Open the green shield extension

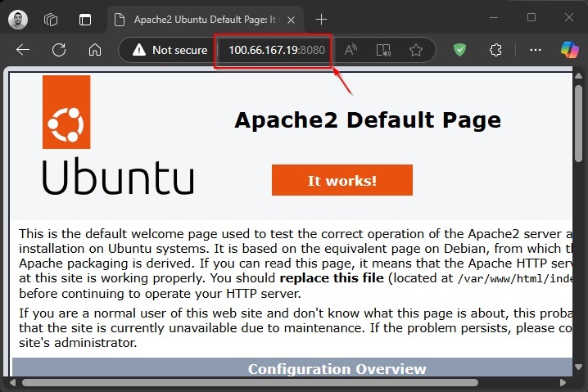pos(459,49)
